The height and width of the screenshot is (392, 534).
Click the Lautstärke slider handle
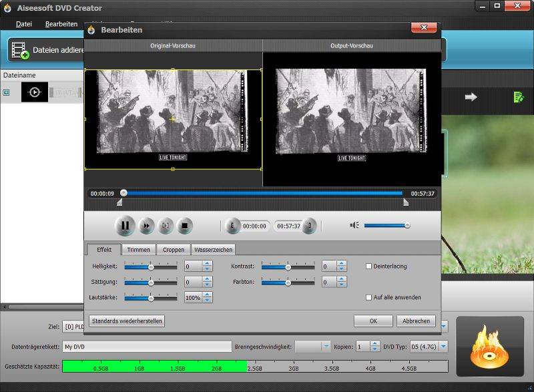[x=151, y=299]
